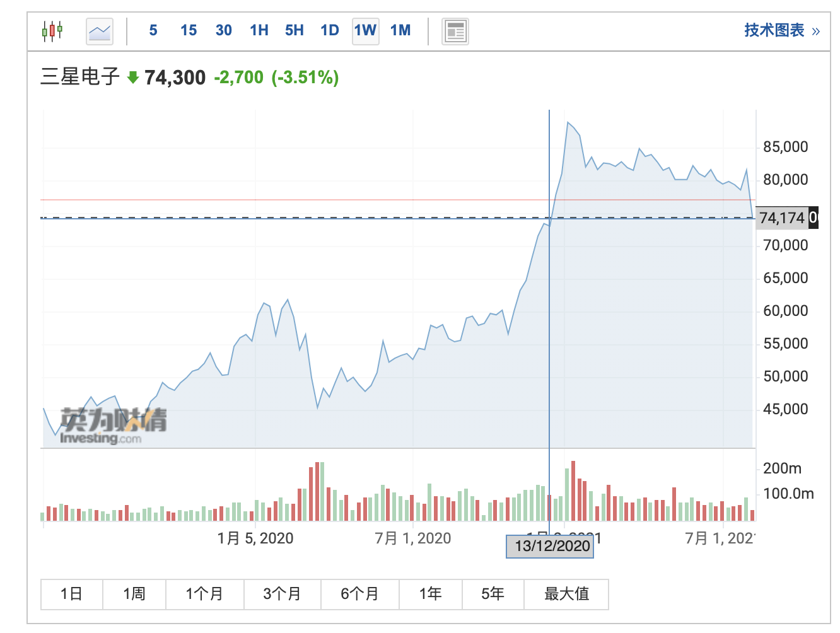Click the 13/12/2020 date marker

click(x=550, y=546)
